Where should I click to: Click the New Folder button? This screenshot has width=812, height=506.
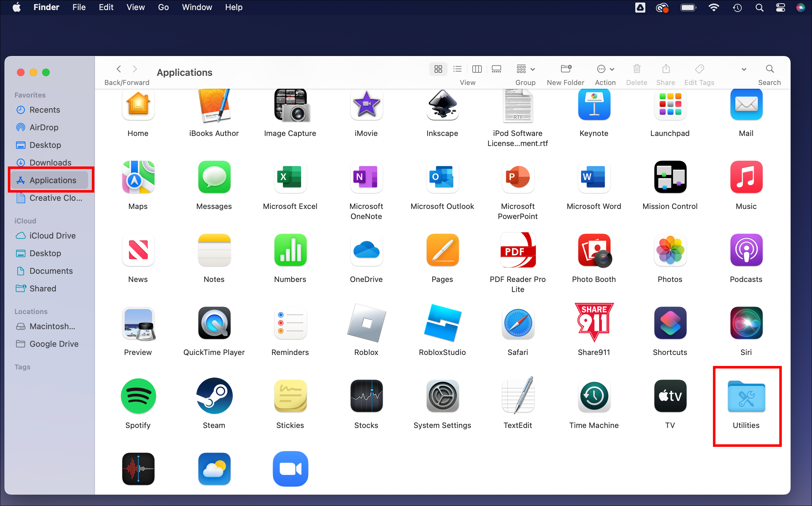[566, 69]
